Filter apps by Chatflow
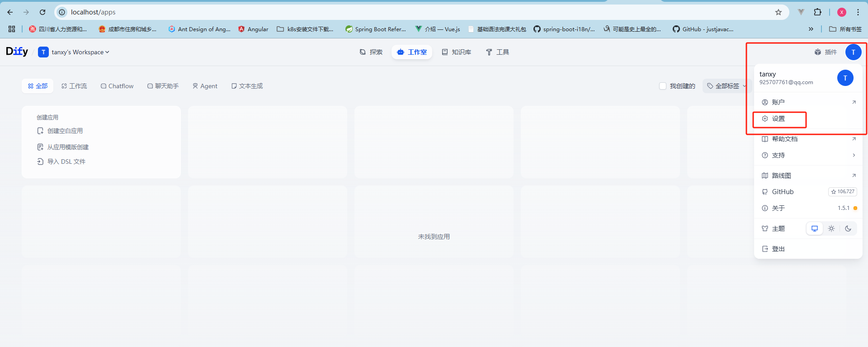868x347 pixels. 117,86
